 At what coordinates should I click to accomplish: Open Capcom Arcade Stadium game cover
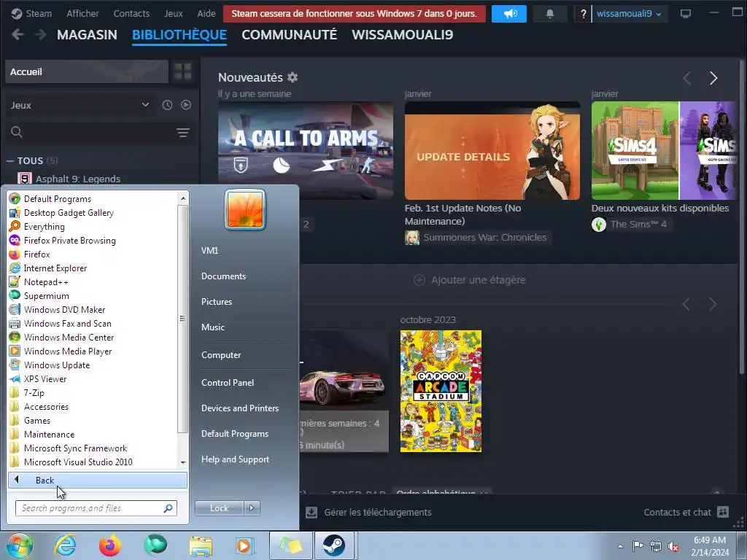coord(441,391)
